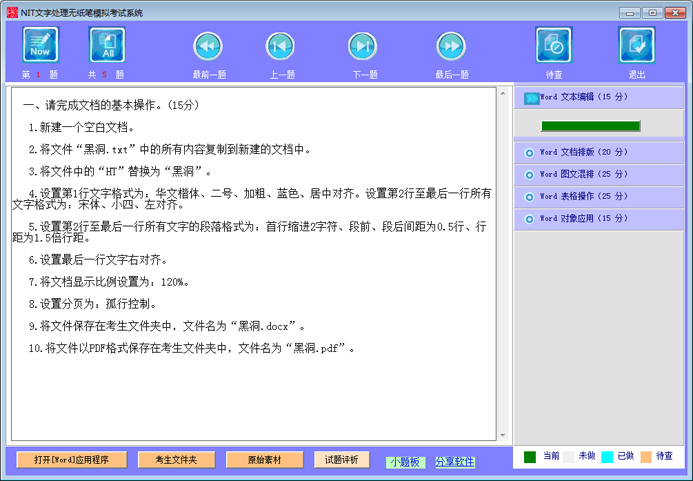Minimize the exam system window

629,13
